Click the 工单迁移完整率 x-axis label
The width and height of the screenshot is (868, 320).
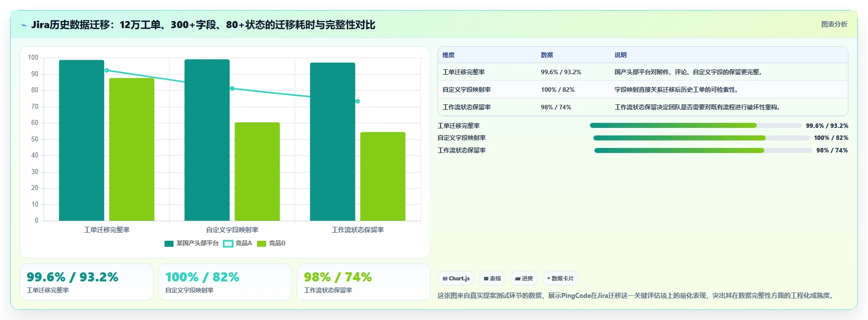point(107,230)
